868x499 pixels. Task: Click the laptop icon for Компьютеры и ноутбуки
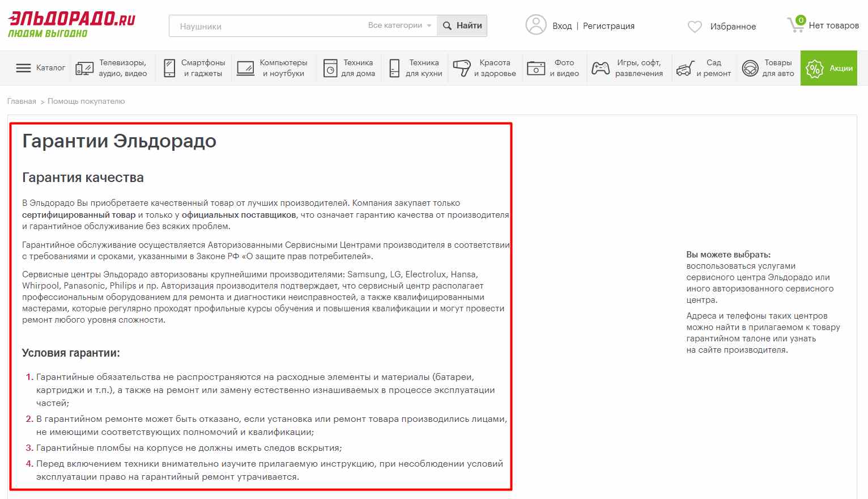245,68
